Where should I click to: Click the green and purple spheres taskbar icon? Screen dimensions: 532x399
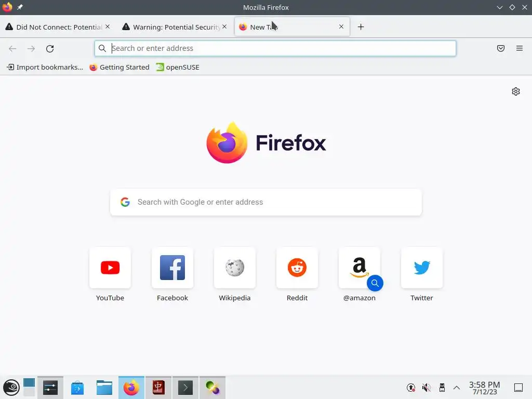coord(212,388)
